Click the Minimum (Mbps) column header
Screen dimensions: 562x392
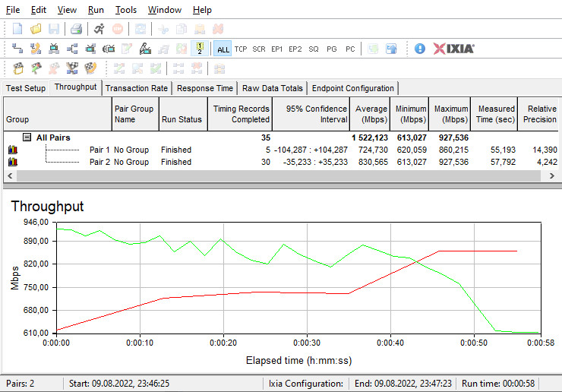click(x=409, y=114)
